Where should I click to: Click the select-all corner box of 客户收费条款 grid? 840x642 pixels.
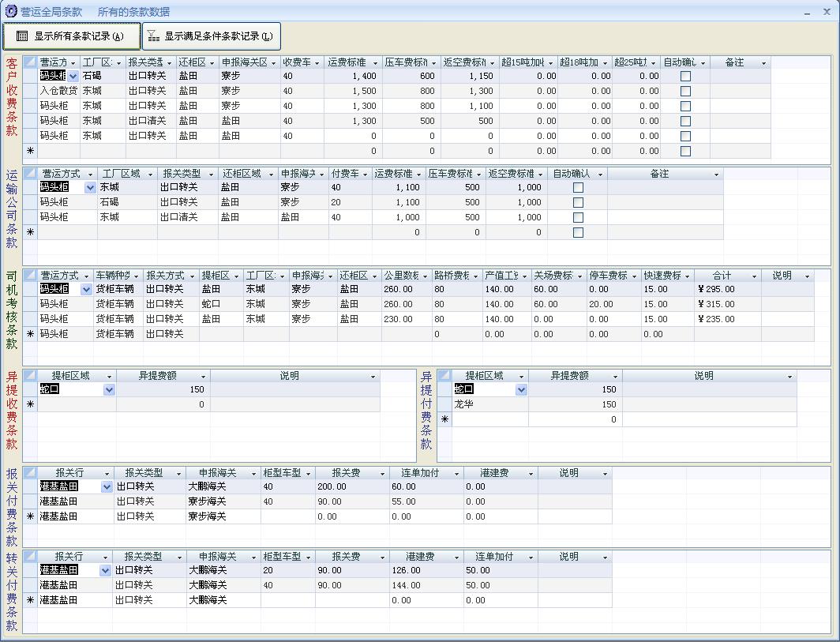click(x=30, y=62)
